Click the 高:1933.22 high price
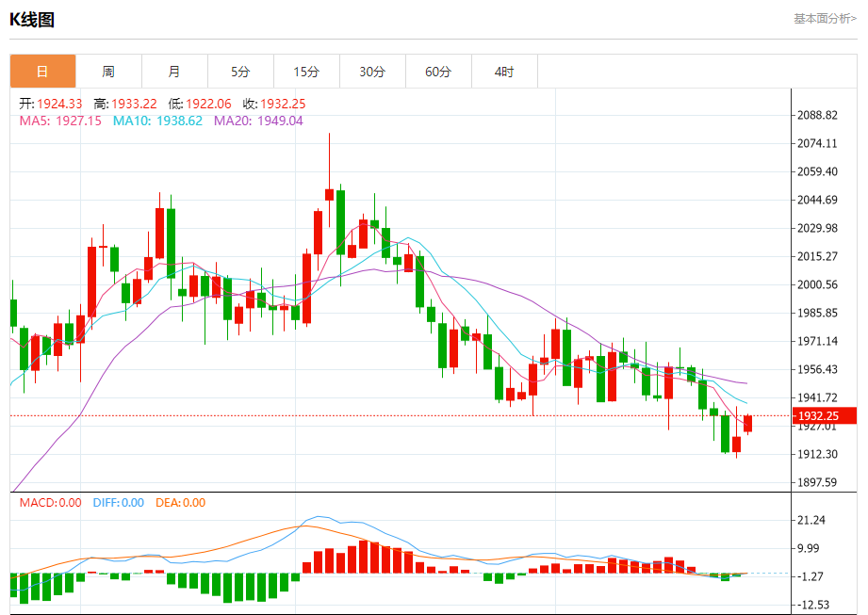The width and height of the screenshot is (868, 615). [125, 104]
